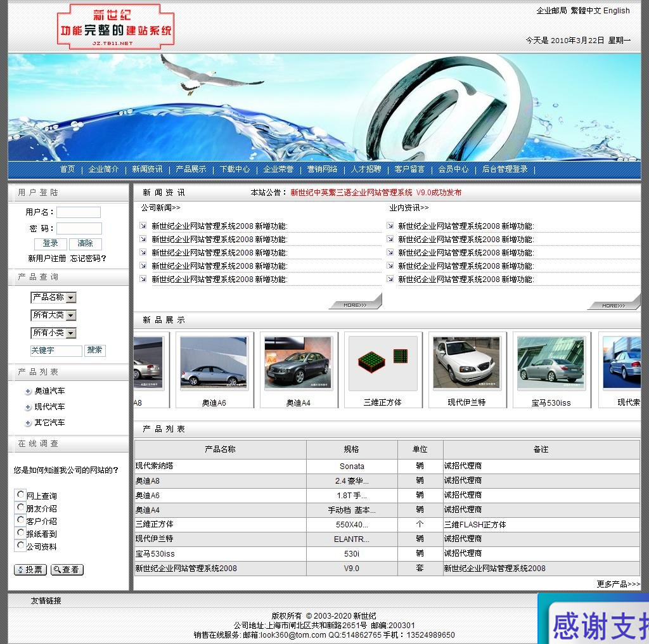Click 宝马530iss in the product table
This screenshot has width=649, height=644.
(x=155, y=554)
